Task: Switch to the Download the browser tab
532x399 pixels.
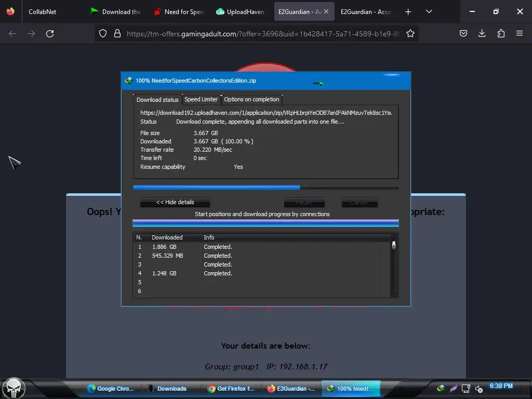Action: 115,11
